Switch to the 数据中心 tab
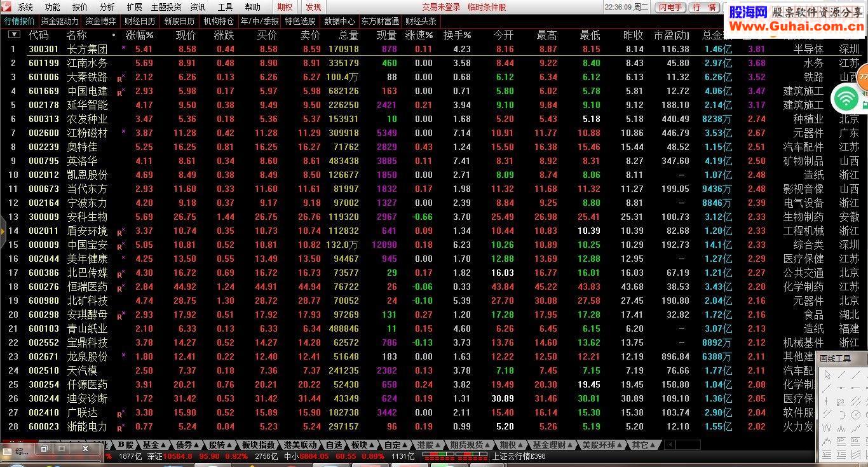The height and width of the screenshot is (467, 868). coord(339,21)
